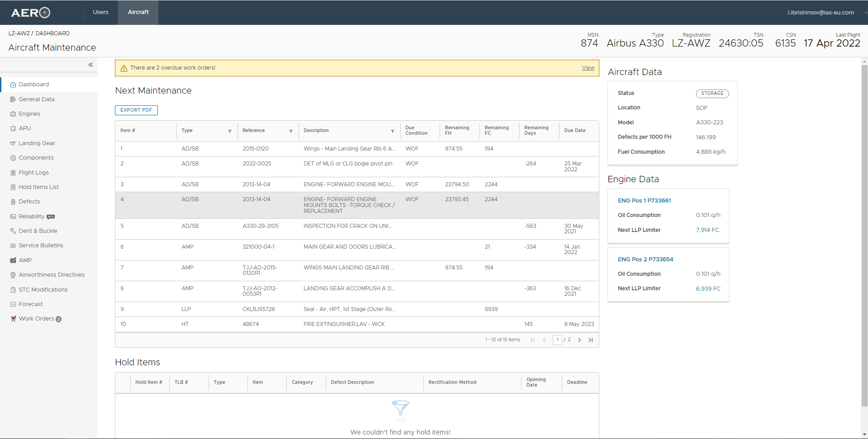The image size is (868, 439).
Task: Open Airworthiness Directives section
Action: 52,275
